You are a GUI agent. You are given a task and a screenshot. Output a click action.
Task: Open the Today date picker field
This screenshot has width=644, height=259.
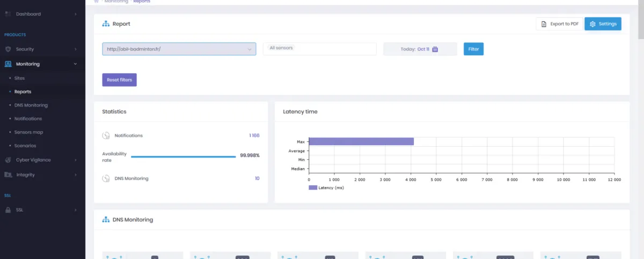click(x=420, y=49)
